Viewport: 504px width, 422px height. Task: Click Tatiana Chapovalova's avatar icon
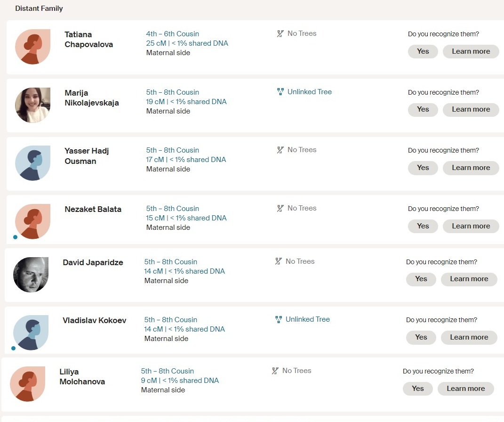(32, 46)
